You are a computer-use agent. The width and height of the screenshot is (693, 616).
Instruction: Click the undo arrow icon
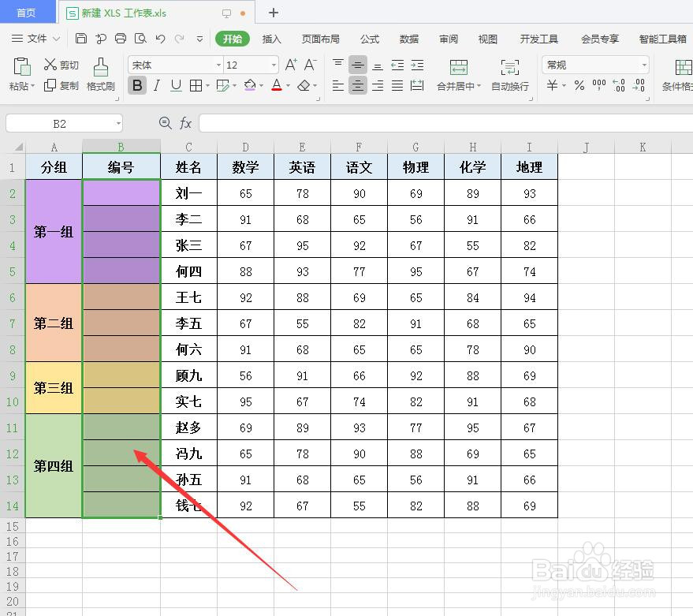(159, 37)
